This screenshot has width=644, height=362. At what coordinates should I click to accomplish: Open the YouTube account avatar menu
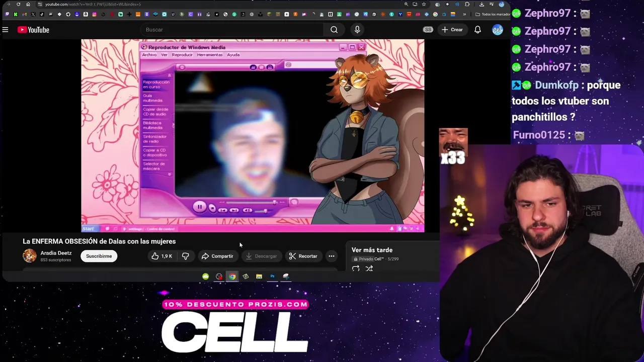click(498, 30)
